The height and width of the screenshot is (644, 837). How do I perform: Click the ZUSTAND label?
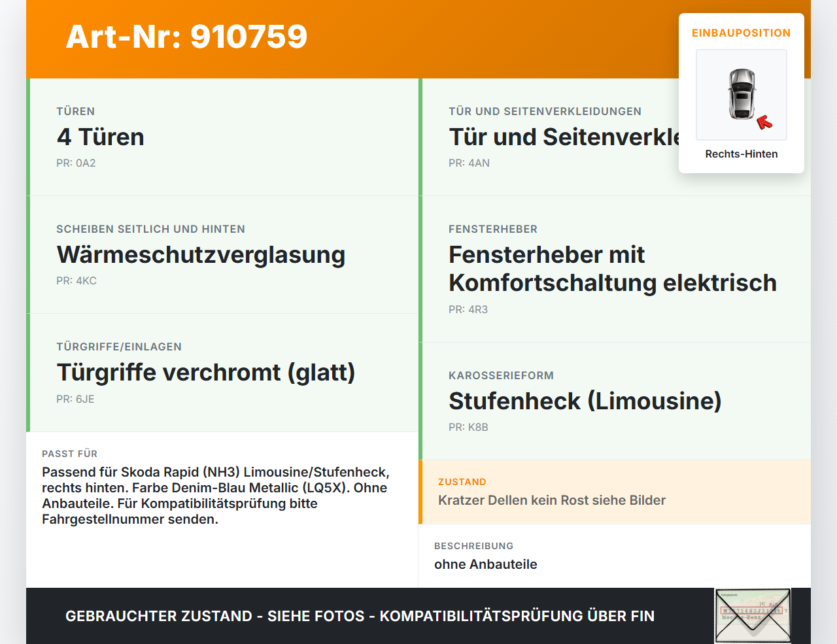coord(462,482)
